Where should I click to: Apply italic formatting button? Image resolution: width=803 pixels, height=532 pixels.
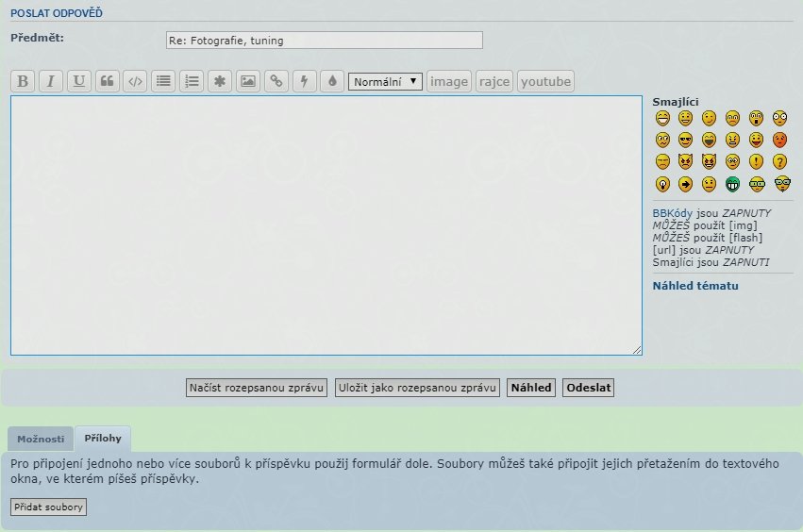pyautogui.click(x=51, y=81)
